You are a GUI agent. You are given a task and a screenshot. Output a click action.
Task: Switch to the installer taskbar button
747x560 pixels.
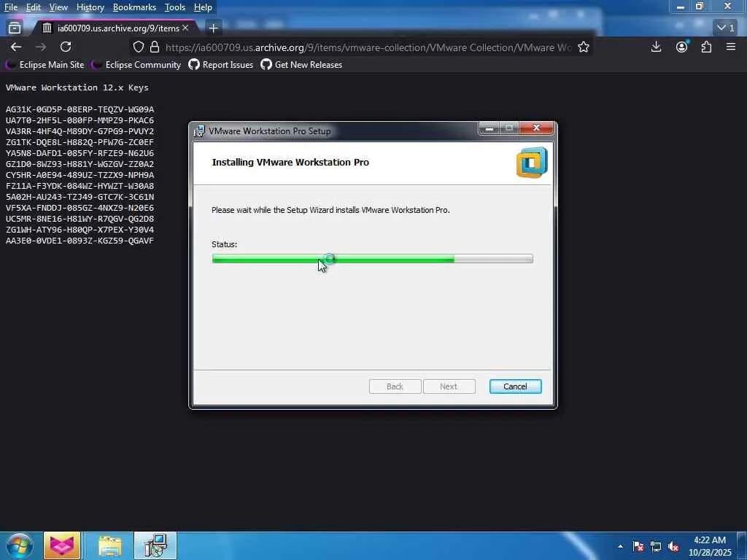(155, 545)
